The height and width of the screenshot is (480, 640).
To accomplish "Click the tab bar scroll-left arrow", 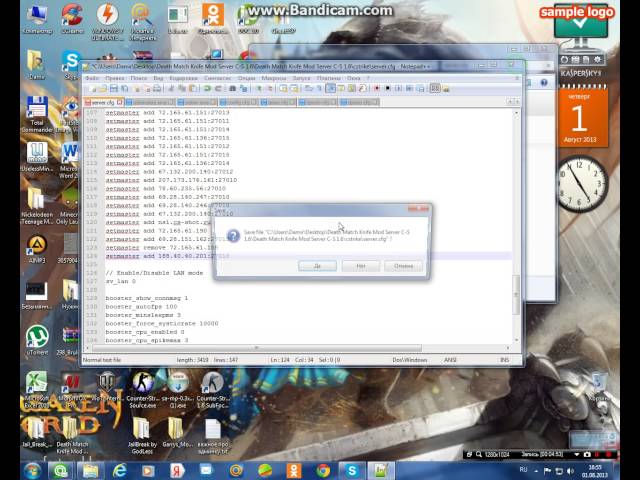I will pyautogui.click(x=510, y=102).
